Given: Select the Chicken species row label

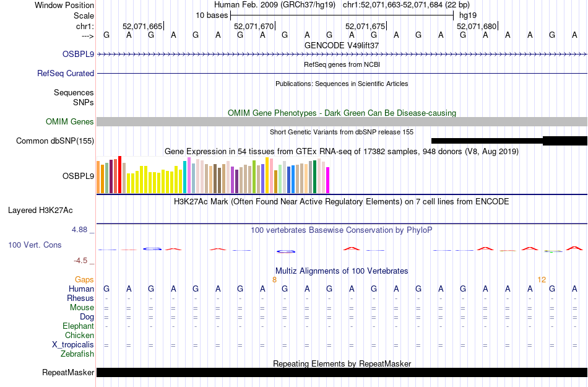Looking at the screenshot, I should click(x=79, y=335).
